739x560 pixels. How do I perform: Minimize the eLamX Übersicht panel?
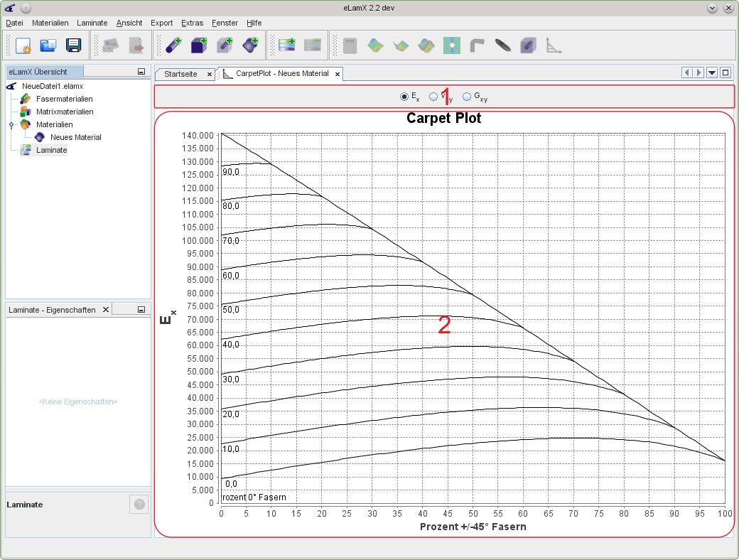click(x=141, y=72)
